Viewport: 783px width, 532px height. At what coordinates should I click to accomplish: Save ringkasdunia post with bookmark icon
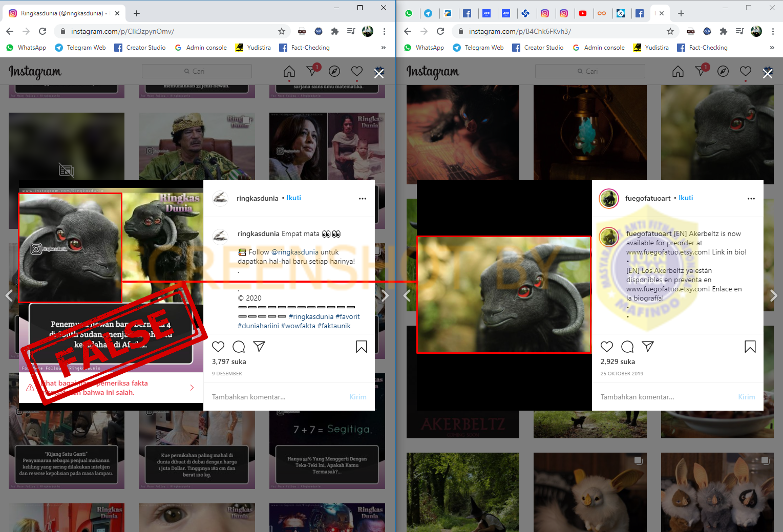coord(362,347)
